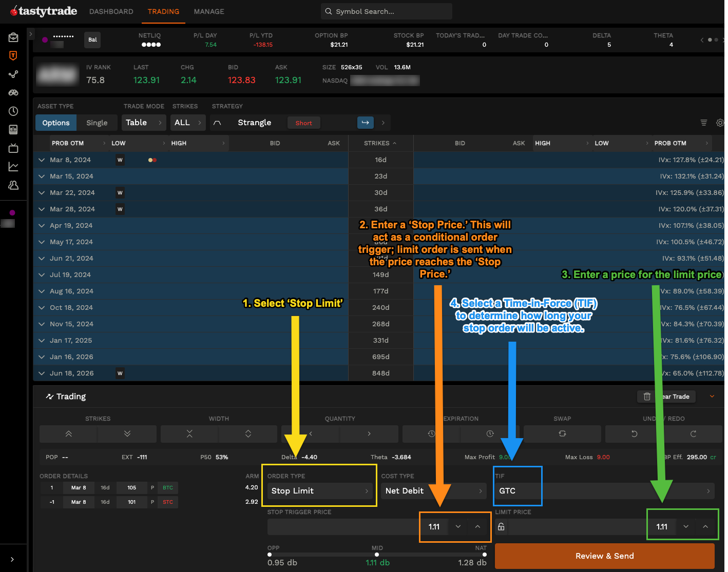The height and width of the screenshot is (572, 728).
Task: Open the portfolio briefcase icon in sidebar
Action: (x=13, y=37)
